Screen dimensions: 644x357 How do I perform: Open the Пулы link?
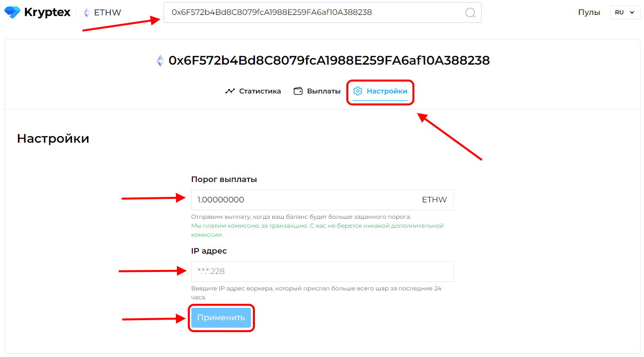point(589,12)
